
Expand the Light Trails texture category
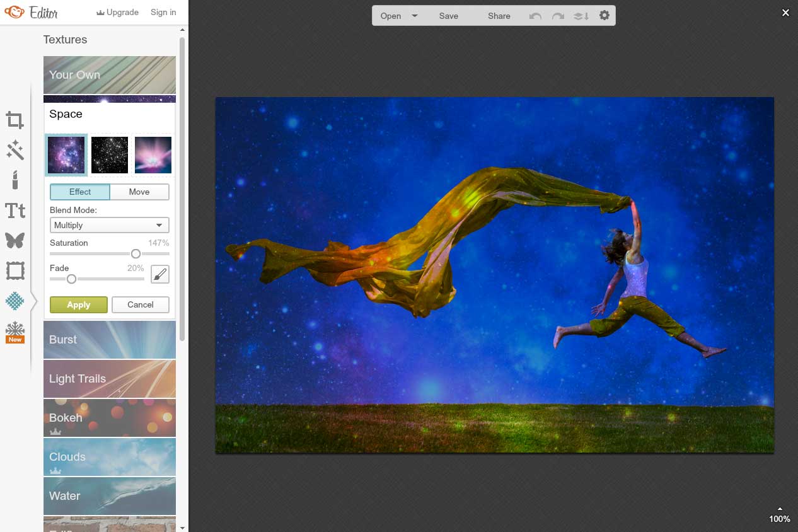tap(110, 379)
